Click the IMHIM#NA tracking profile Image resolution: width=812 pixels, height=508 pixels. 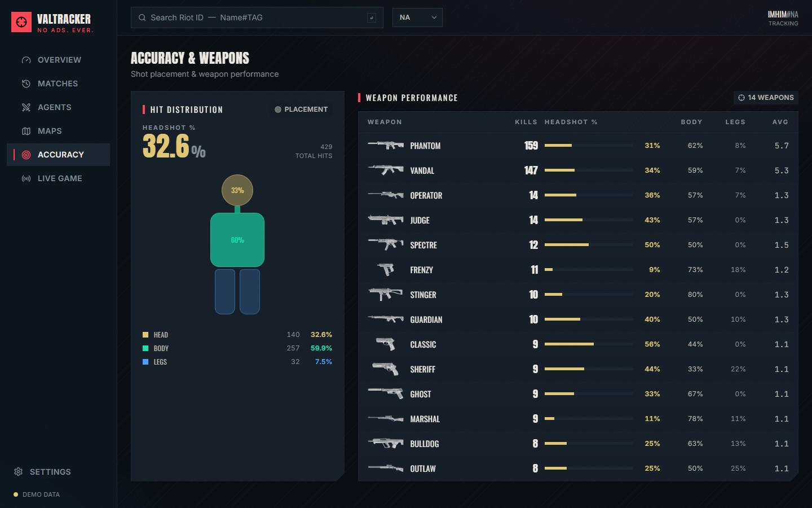783,18
